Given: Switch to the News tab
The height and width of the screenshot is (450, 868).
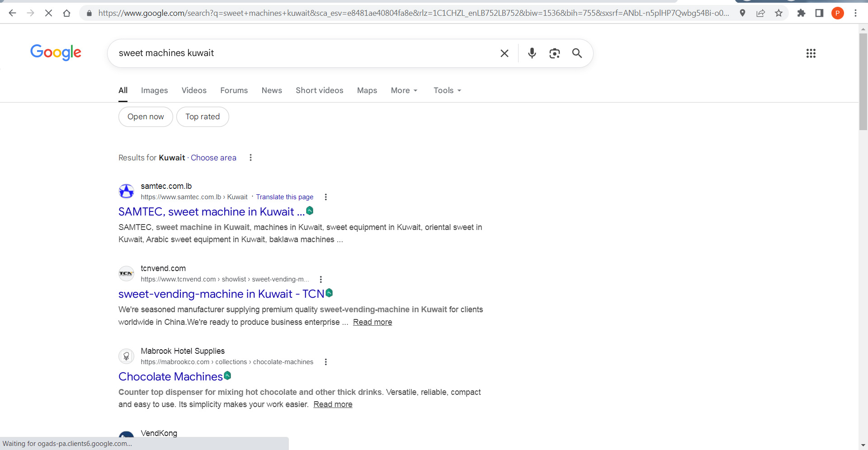Looking at the screenshot, I should (x=272, y=90).
